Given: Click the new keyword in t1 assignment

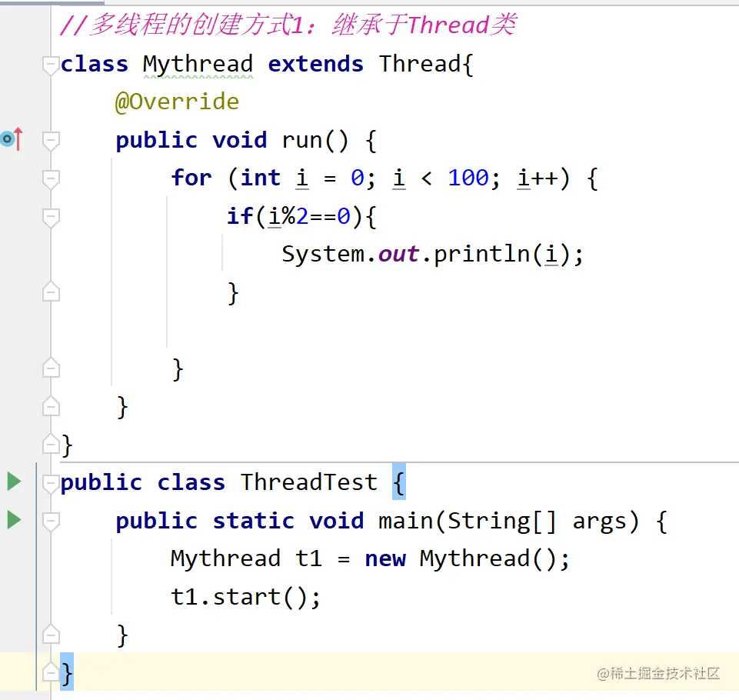Looking at the screenshot, I should (x=385, y=559).
